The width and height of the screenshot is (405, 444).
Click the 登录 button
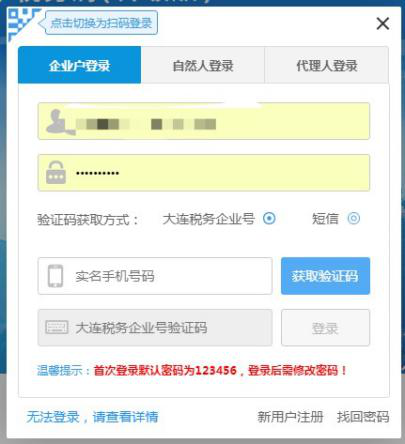[x=325, y=328]
